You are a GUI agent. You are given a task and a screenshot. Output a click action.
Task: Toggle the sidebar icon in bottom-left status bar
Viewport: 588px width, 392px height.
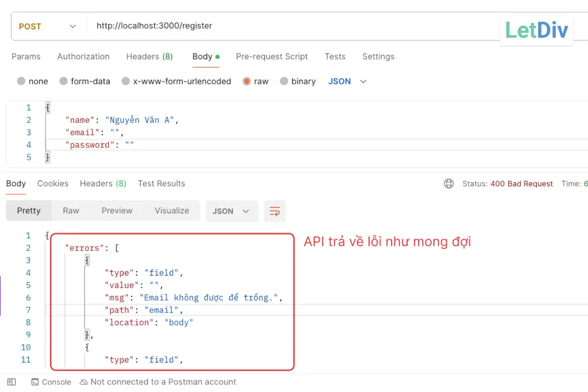click(x=12, y=382)
